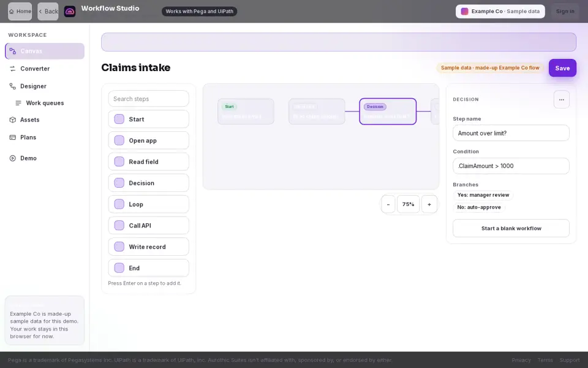
Task: Click the Read field step icon
Action: [x=119, y=162]
